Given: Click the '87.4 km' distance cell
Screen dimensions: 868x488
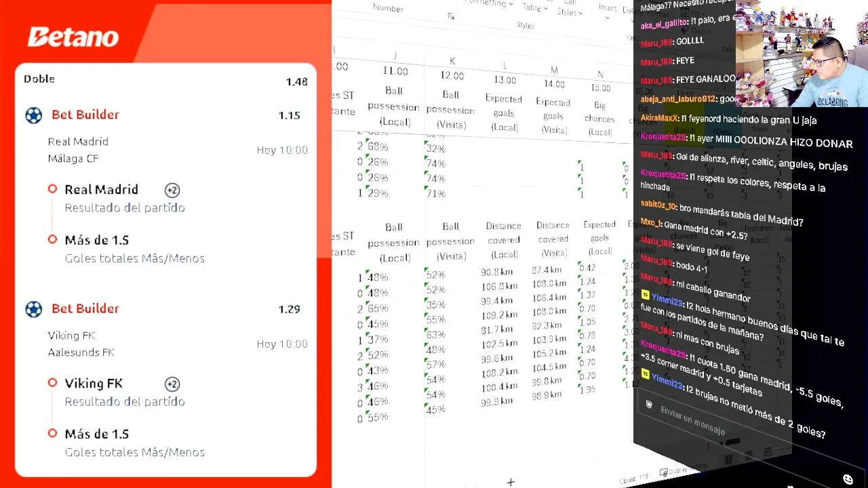Looking at the screenshot, I should click(547, 270).
